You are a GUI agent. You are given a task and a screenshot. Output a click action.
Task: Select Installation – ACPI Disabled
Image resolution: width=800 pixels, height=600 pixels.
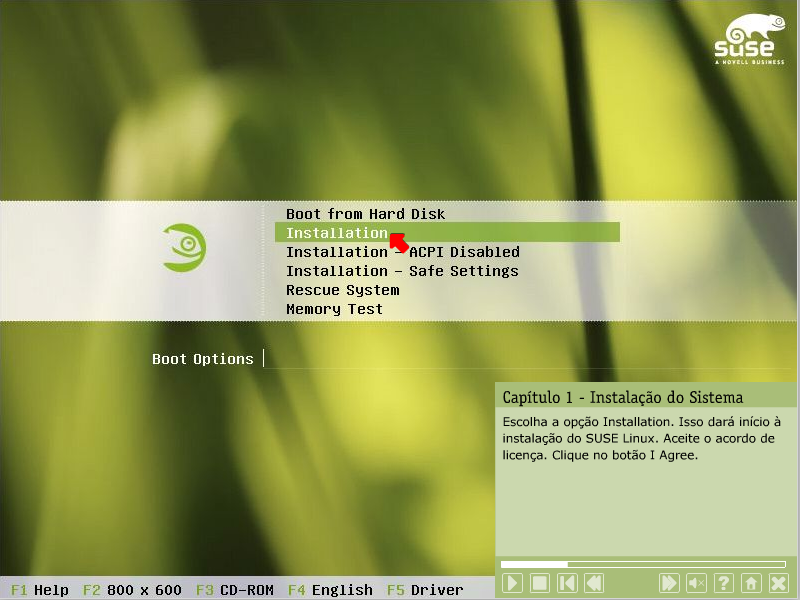tap(402, 252)
